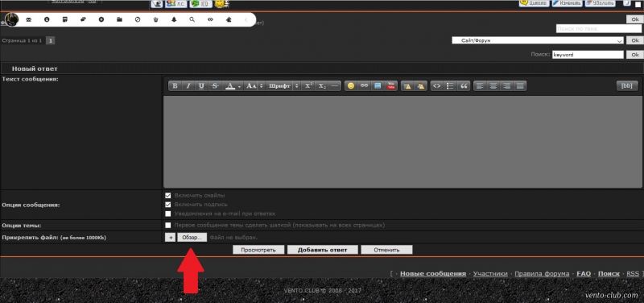644x303 pixels.
Task: Click the Добавить ответ button
Action: 323,250
